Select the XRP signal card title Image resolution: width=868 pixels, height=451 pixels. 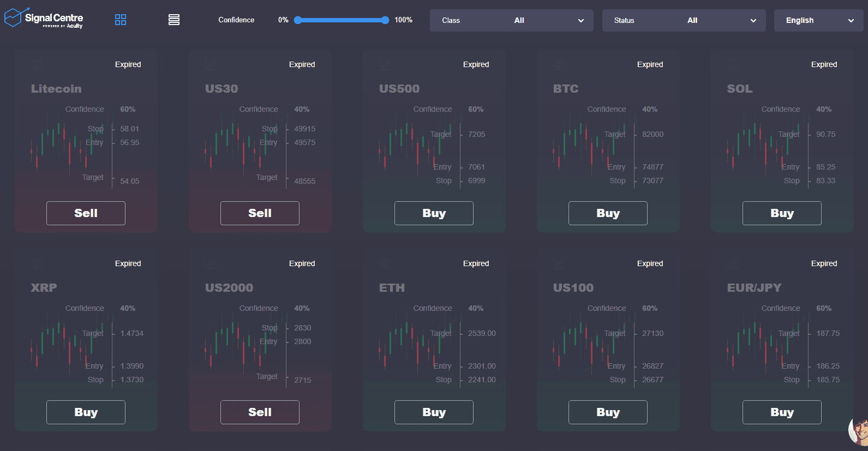click(44, 288)
